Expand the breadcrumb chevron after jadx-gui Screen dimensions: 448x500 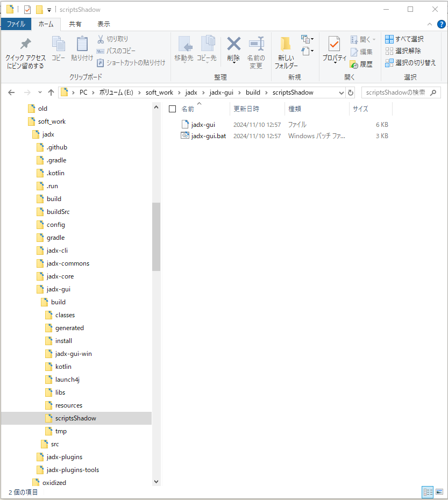click(x=240, y=93)
